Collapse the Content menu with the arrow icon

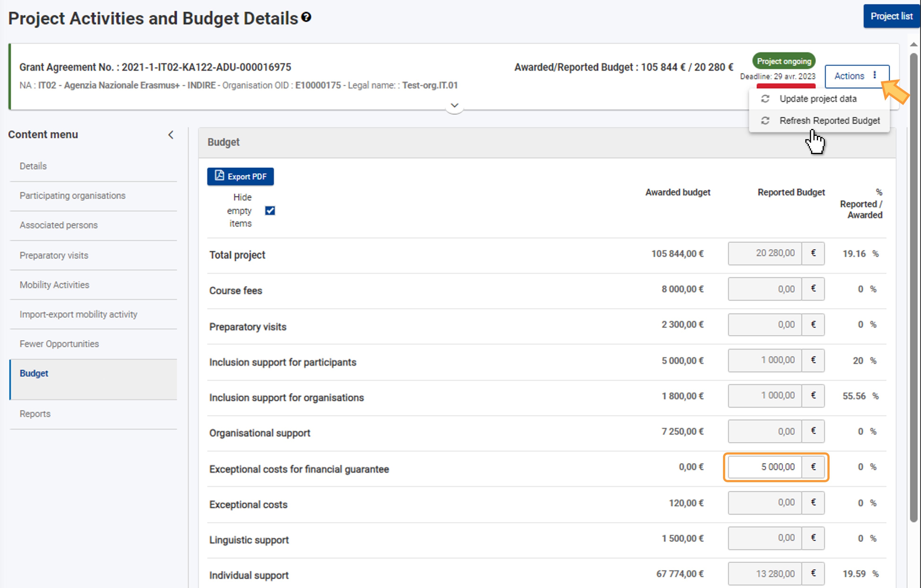(x=171, y=135)
